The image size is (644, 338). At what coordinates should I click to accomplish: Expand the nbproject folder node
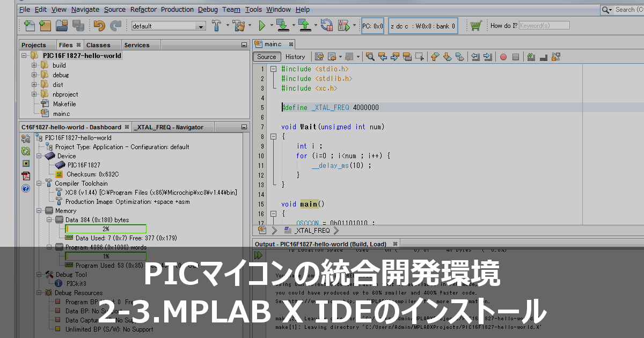[x=34, y=94]
